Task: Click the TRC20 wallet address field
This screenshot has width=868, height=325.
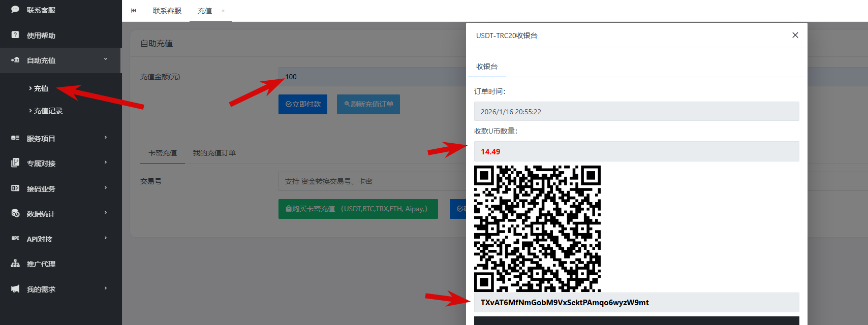Action: 637,302
